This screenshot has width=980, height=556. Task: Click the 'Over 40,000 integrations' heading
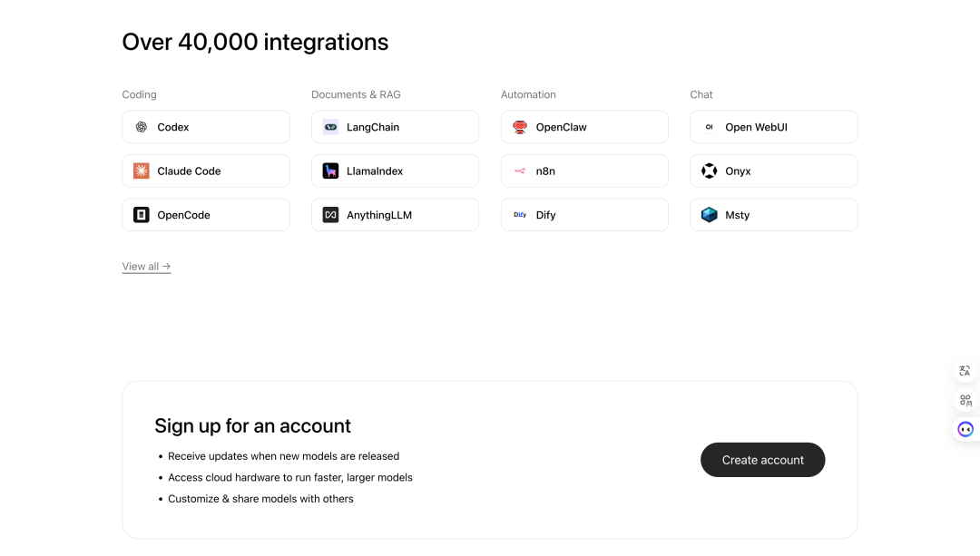(255, 42)
